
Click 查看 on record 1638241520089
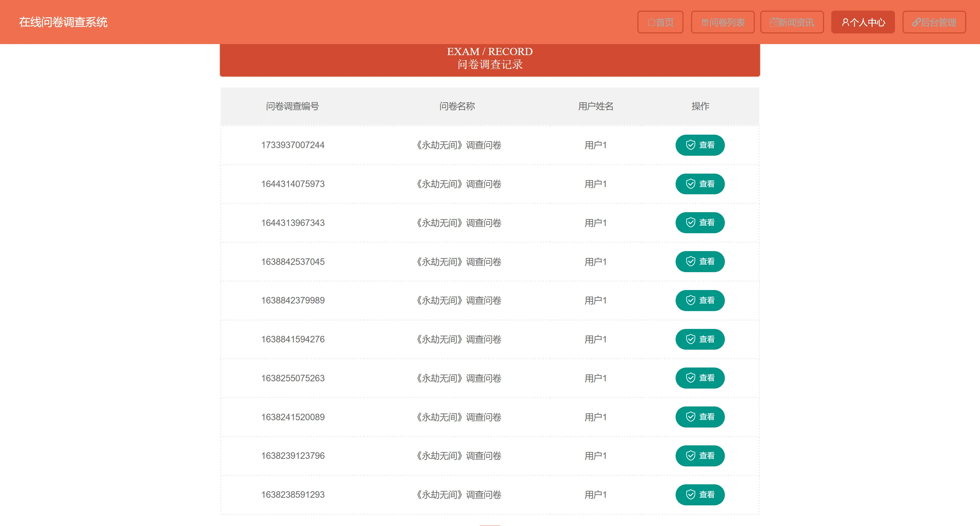(700, 417)
